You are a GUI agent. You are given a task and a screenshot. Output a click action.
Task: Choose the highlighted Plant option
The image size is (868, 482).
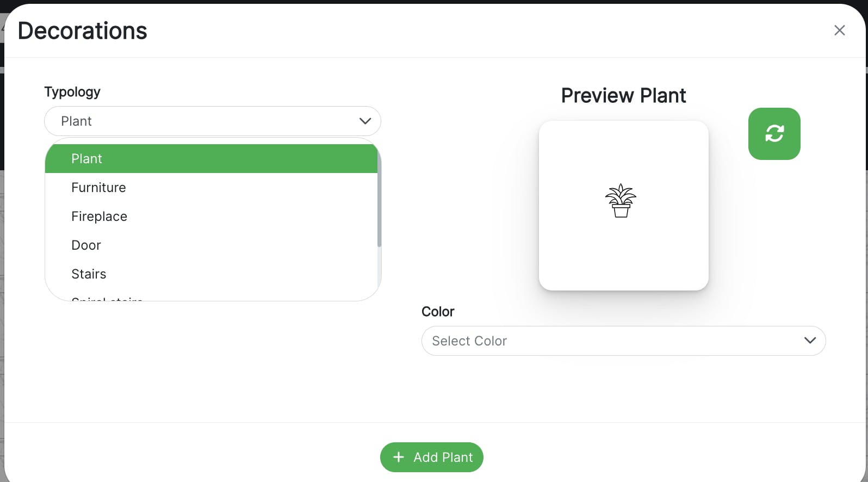click(x=211, y=159)
